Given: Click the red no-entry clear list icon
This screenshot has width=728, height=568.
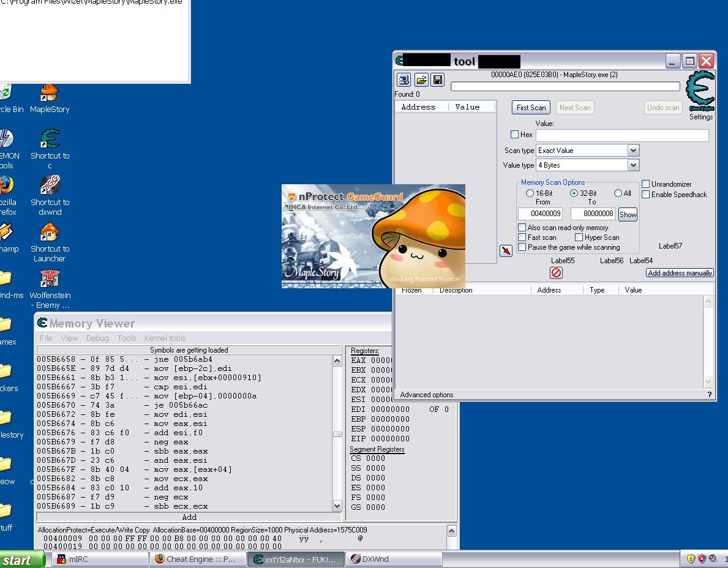Looking at the screenshot, I should 556,273.
